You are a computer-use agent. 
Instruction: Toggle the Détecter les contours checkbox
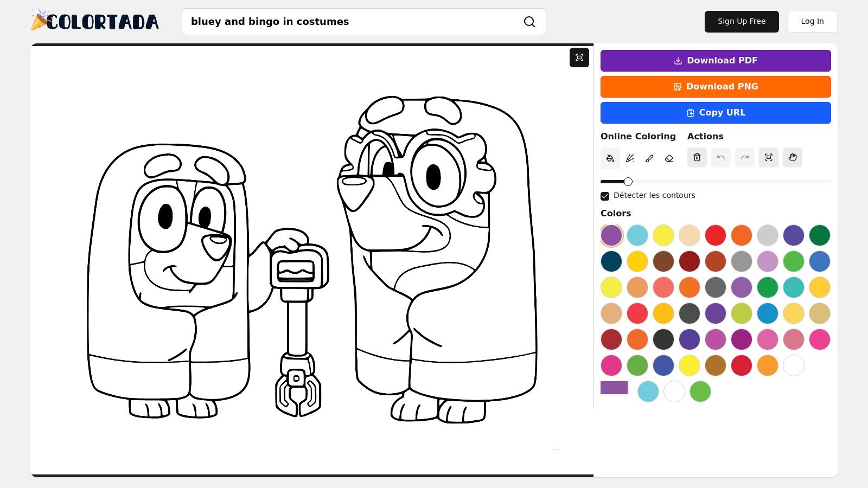click(x=604, y=196)
